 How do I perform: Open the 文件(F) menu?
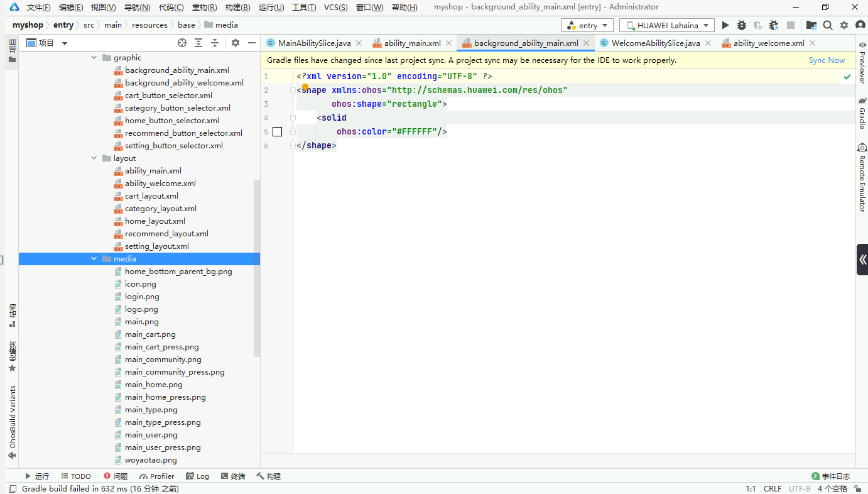38,7
